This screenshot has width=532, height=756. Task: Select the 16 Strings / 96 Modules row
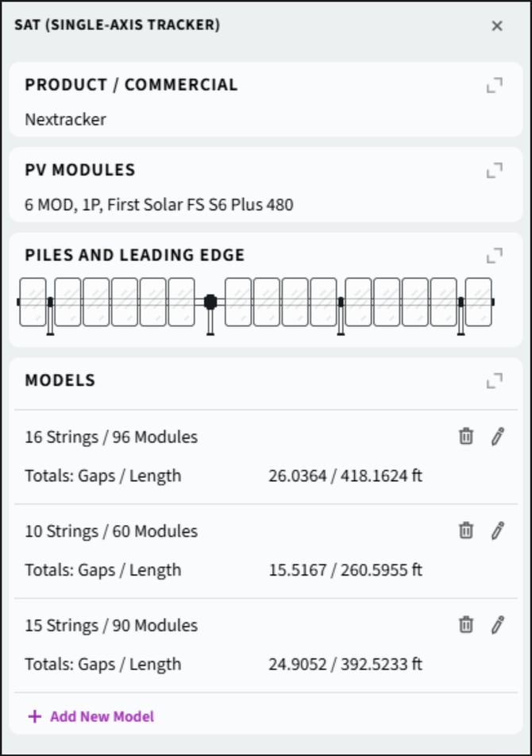pyautogui.click(x=111, y=437)
